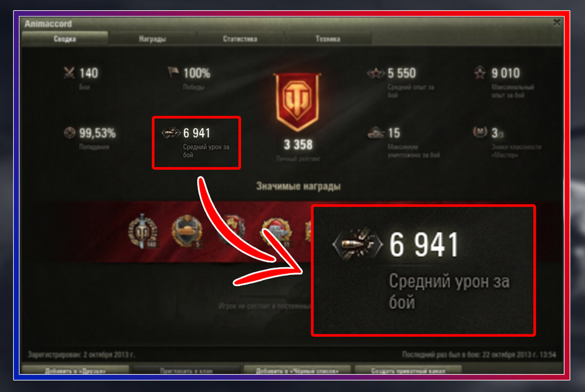Click the victories flag icon next to 100%
The width and height of the screenshot is (585, 392).
point(174,73)
